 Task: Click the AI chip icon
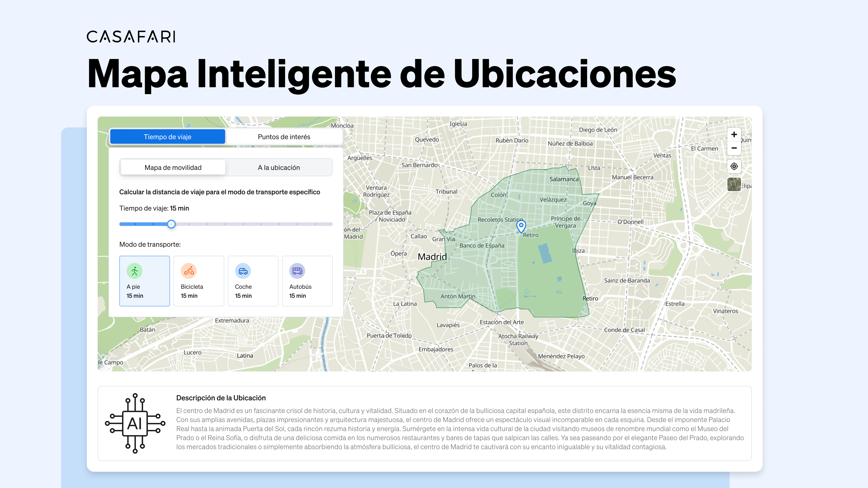(135, 423)
